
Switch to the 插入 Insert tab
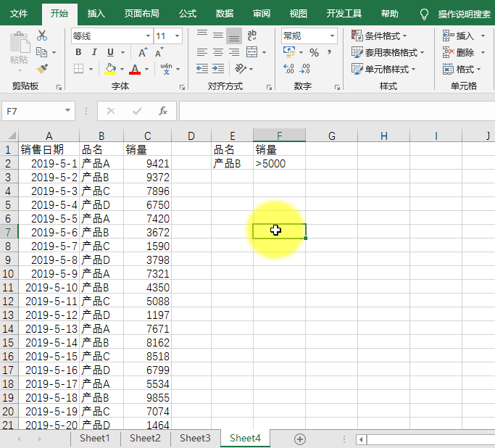pyautogui.click(x=96, y=14)
